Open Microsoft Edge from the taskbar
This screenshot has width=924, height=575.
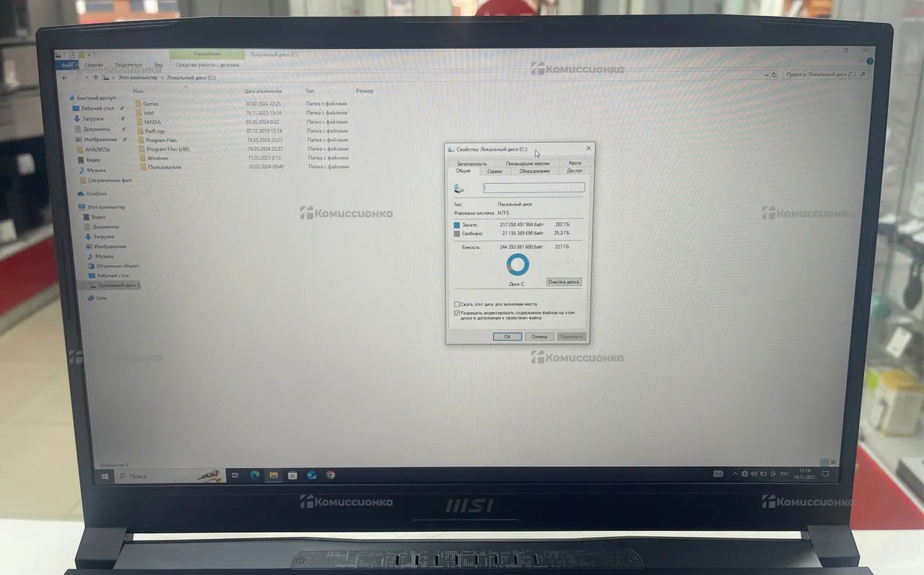click(x=255, y=475)
